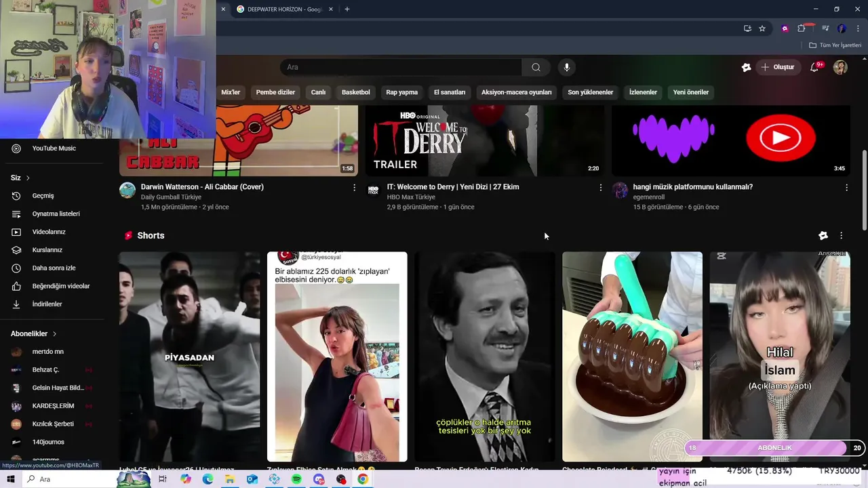Open the egemenroll channel link

(649, 197)
